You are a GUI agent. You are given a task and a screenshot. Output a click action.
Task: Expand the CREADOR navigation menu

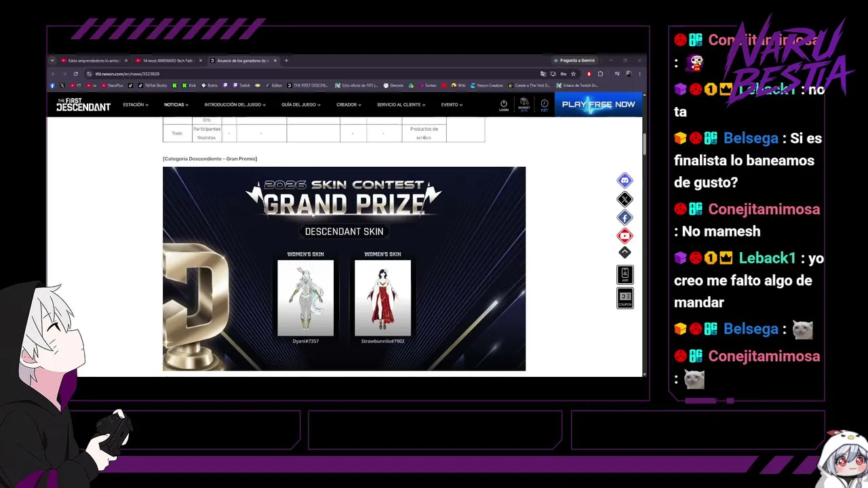coord(349,105)
